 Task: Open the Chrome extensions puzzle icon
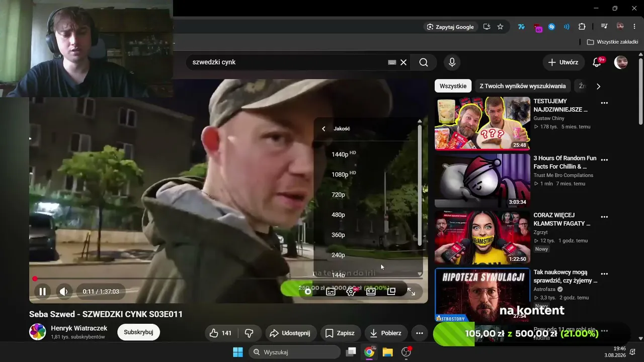pos(582,27)
